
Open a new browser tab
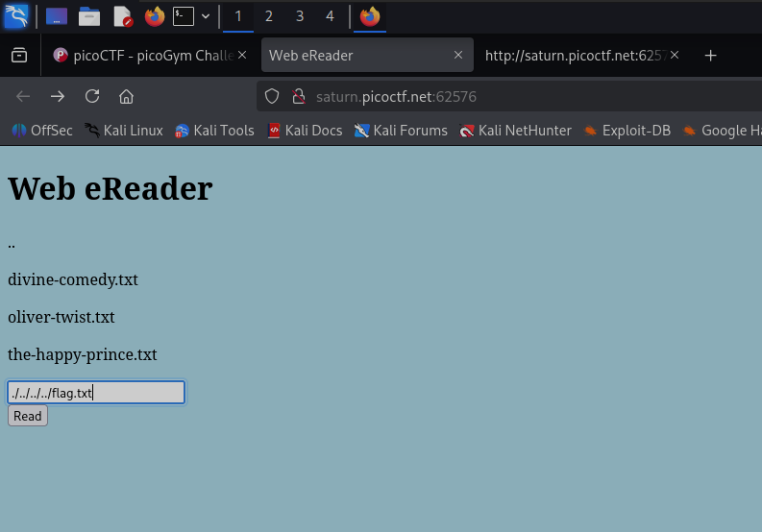pos(710,56)
